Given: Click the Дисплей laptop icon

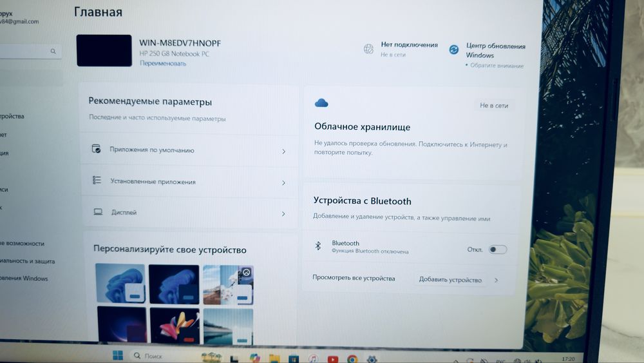Looking at the screenshot, I should click(x=98, y=211).
